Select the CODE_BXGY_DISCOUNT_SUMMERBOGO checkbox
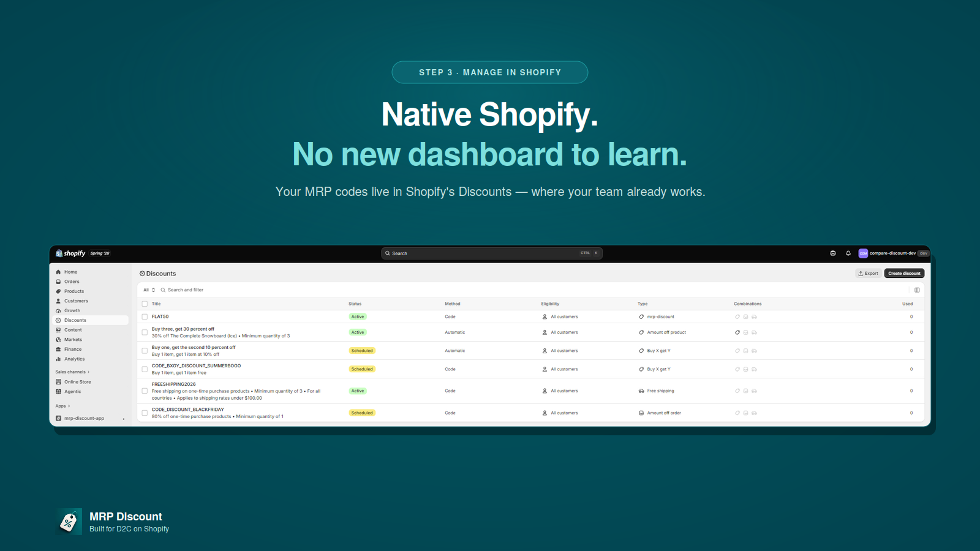Screen dimensions: 980x551 145,369
